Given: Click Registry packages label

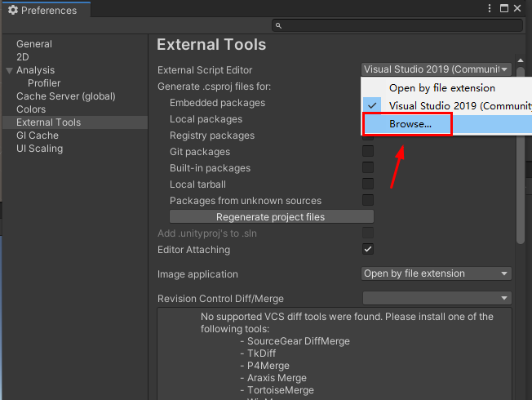Looking at the screenshot, I should 212,136.
